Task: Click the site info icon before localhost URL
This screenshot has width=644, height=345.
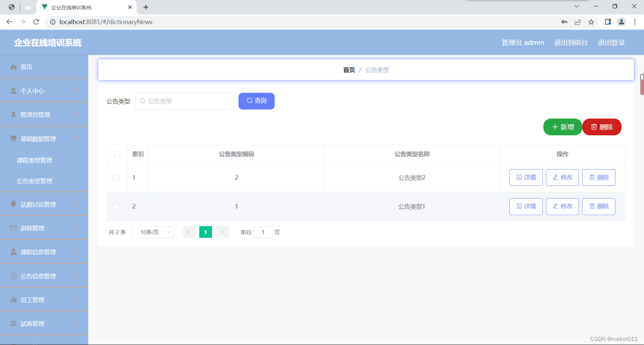Action: (x=53, y=22)
